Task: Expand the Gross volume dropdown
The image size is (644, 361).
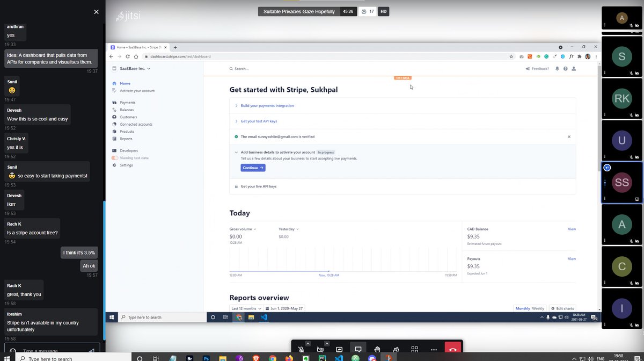Action: coord(243,229)
